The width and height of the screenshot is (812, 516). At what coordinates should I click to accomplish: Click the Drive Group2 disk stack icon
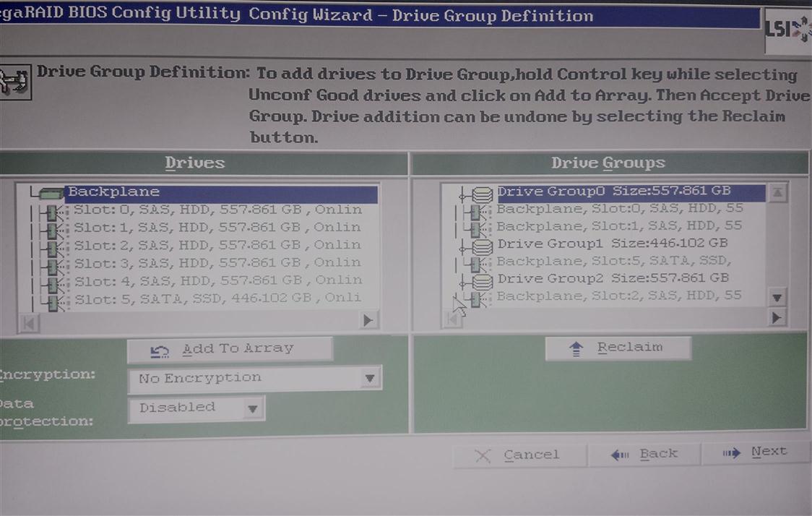[482, 282]
